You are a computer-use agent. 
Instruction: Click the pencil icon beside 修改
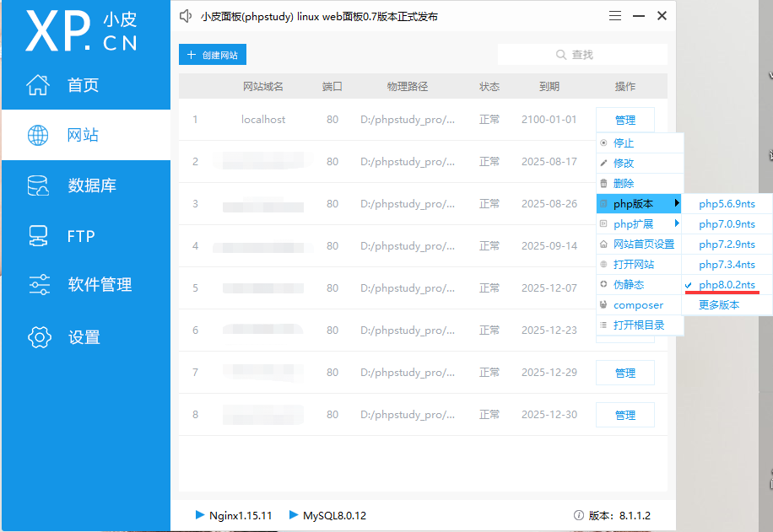point(603,163)
